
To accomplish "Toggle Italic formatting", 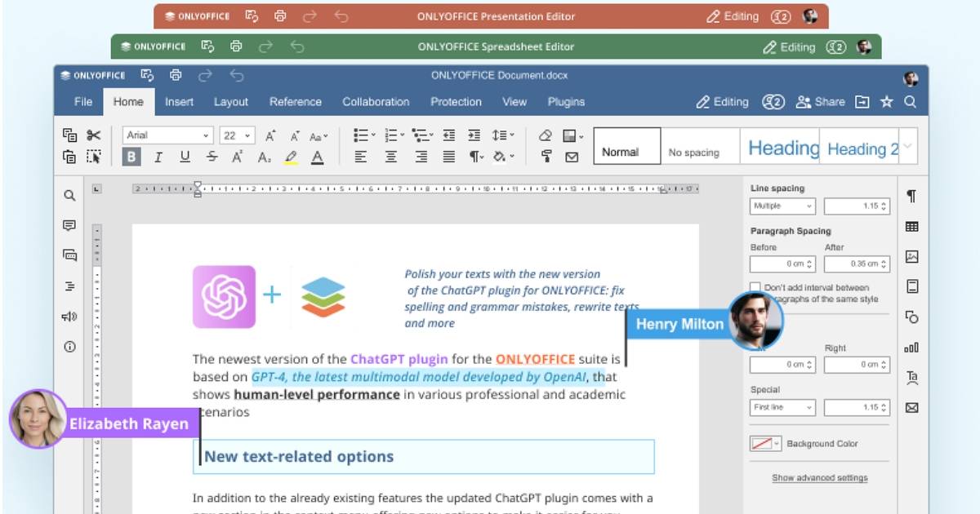I will 158,157.
